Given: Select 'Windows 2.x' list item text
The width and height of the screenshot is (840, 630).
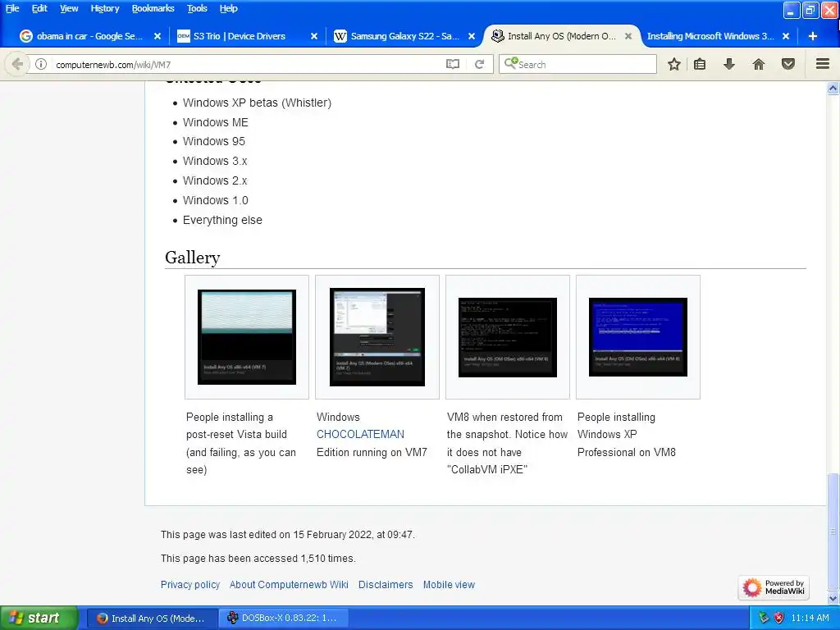Looking at the screenshot, I should [x=215, y=181].
